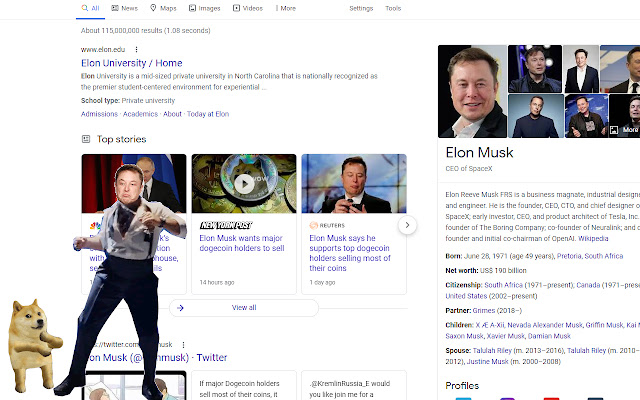This screenshot has height=400, width=640.
Task: Click the dancing Doge dog overlay
Action: [33, 345]
